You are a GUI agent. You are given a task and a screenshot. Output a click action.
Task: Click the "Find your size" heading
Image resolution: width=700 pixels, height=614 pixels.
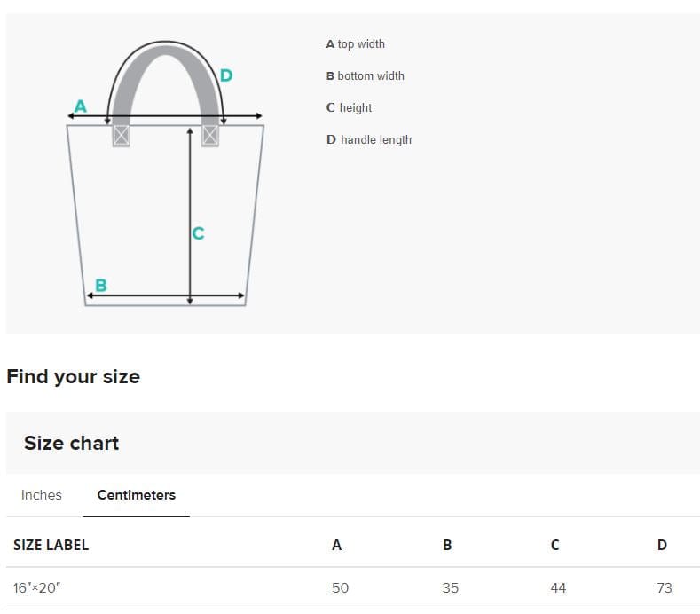point(73,376)
